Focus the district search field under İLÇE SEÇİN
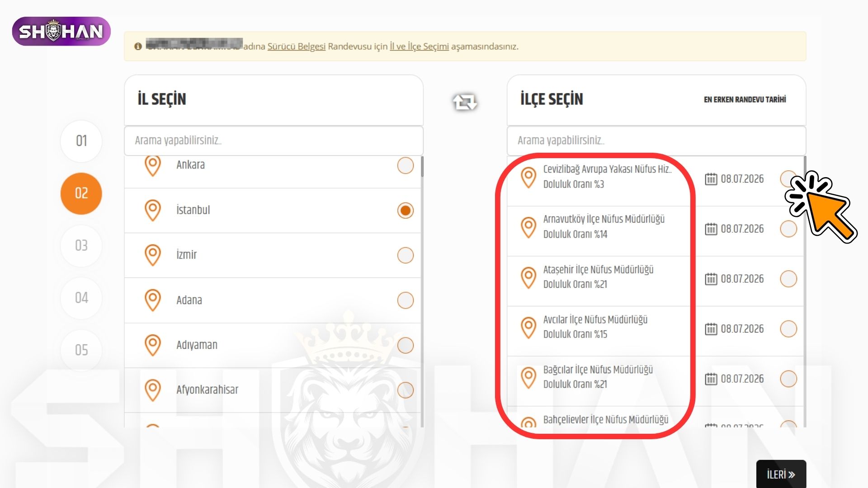The width and height of the screenshot is (868, 488). click(x=656, y=141)
